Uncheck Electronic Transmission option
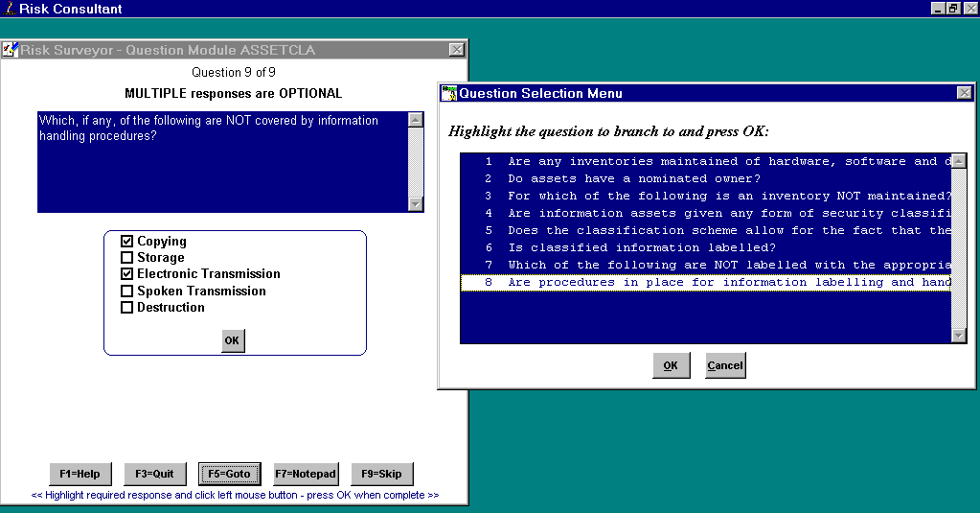The image size is (980, 513). tap(126, 273)
